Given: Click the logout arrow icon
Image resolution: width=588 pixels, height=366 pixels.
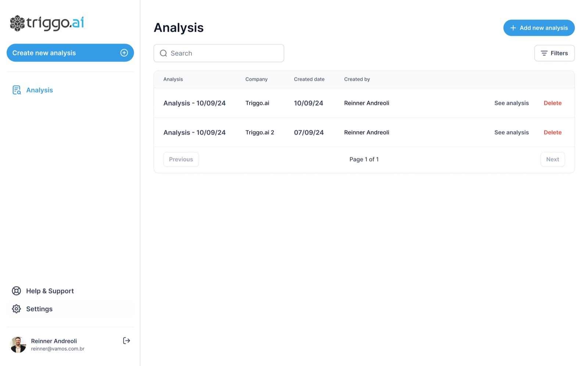Looking at the screenshot, I should coord(126,341).
